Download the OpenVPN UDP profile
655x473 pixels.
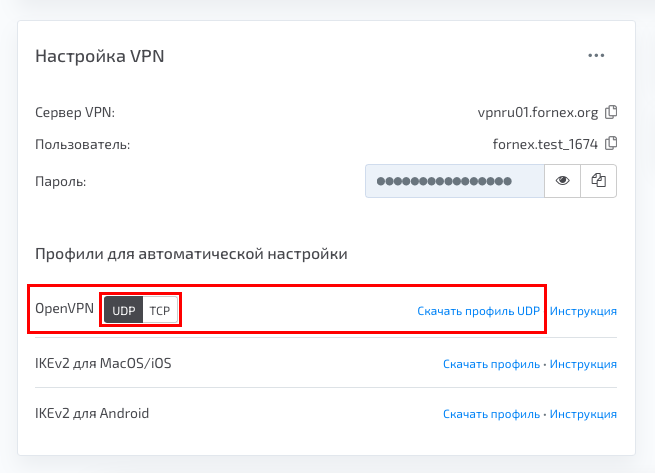click(478, 311)
